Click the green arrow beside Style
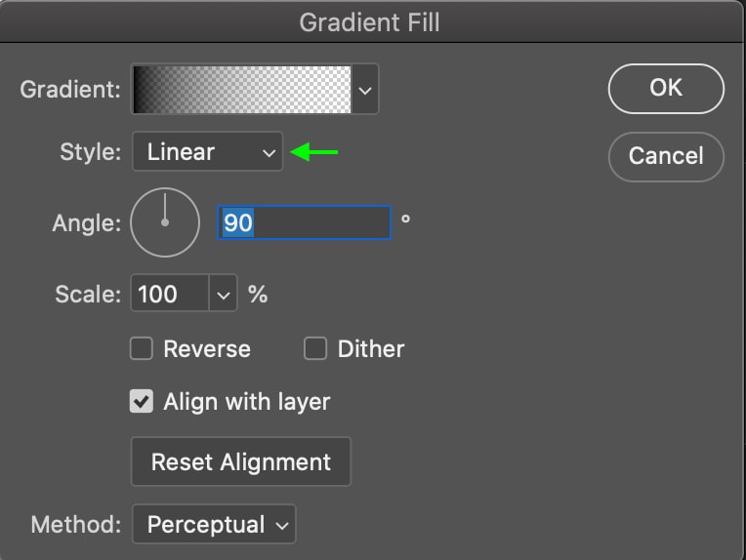The image size is (746, 560). coord(315,152)
